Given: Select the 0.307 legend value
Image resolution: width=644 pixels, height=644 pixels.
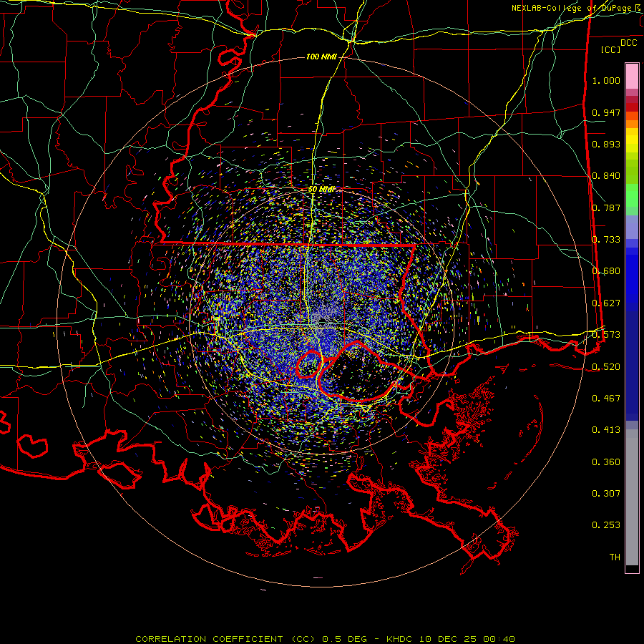Looking at the screenshot, I should coord(606,494).
